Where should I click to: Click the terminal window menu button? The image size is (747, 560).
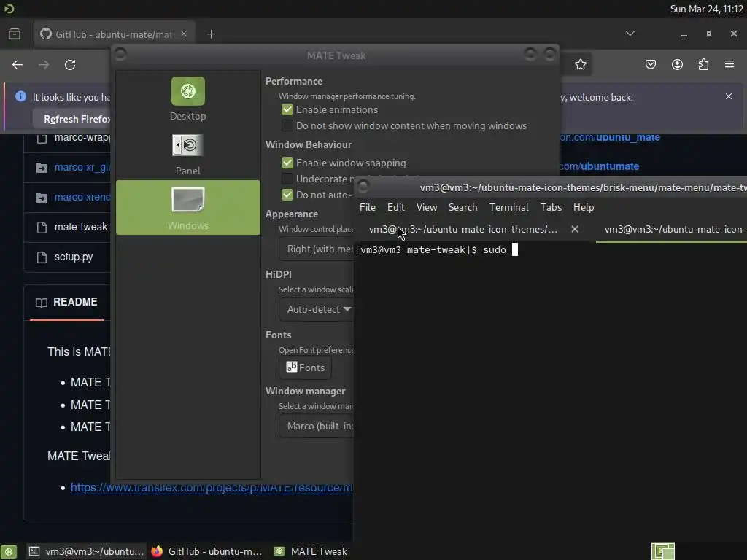tap(363, 187)
